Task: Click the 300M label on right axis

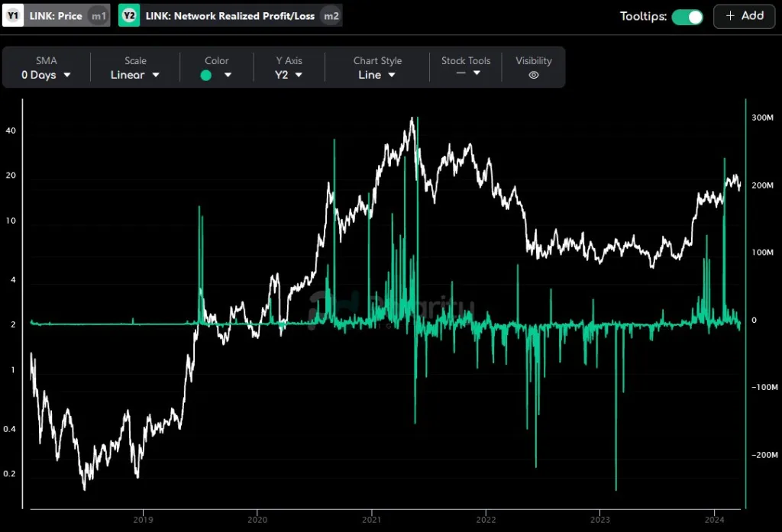Action: tap(763, 118)
